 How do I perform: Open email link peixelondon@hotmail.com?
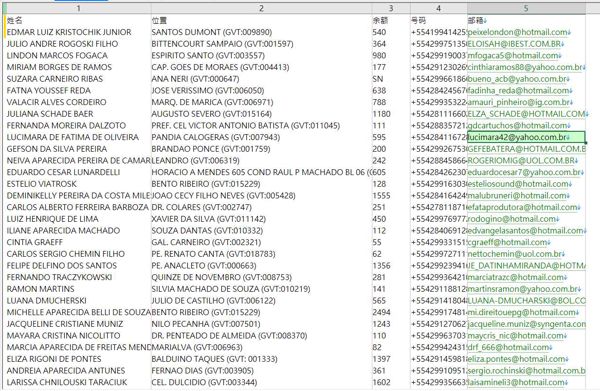[518, 32]
